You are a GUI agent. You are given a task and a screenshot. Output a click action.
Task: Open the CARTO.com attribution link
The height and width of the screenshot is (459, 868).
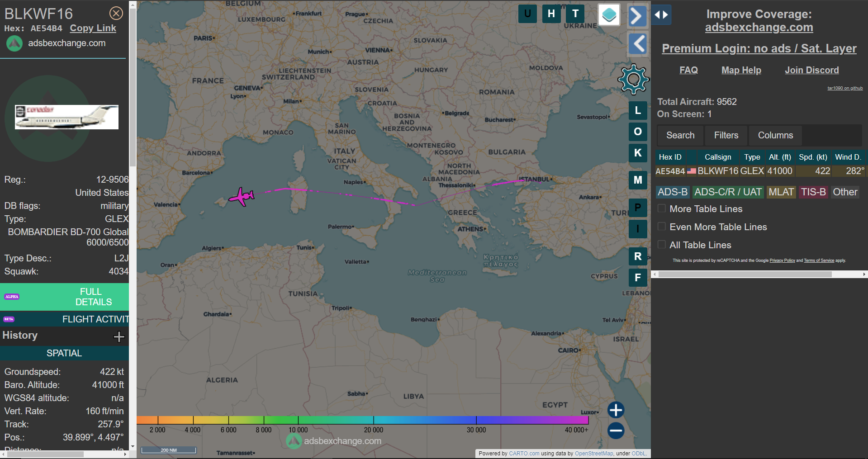pyautogui.click(x=524, y=454)
